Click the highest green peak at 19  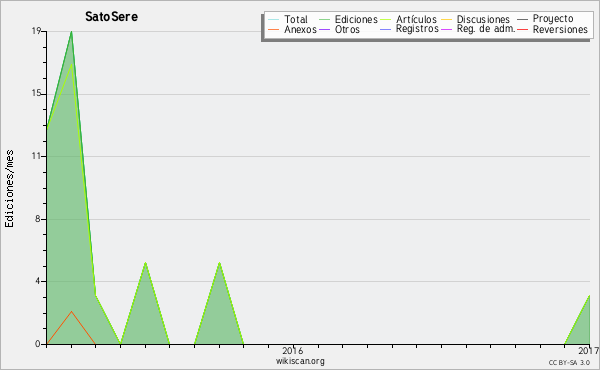[71, 32]
